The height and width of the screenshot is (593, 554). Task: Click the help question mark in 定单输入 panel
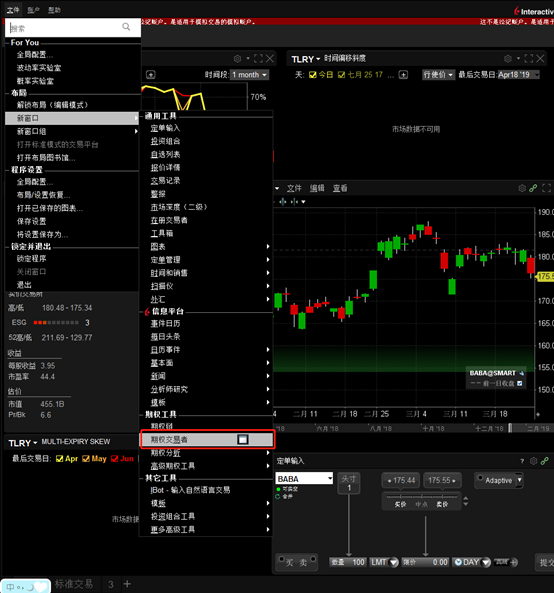coord(522,461)
